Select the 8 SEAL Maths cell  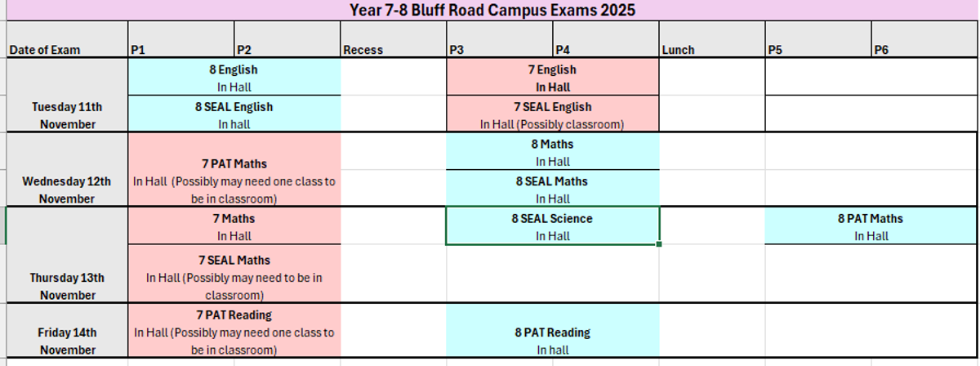[x=552, y=190]
